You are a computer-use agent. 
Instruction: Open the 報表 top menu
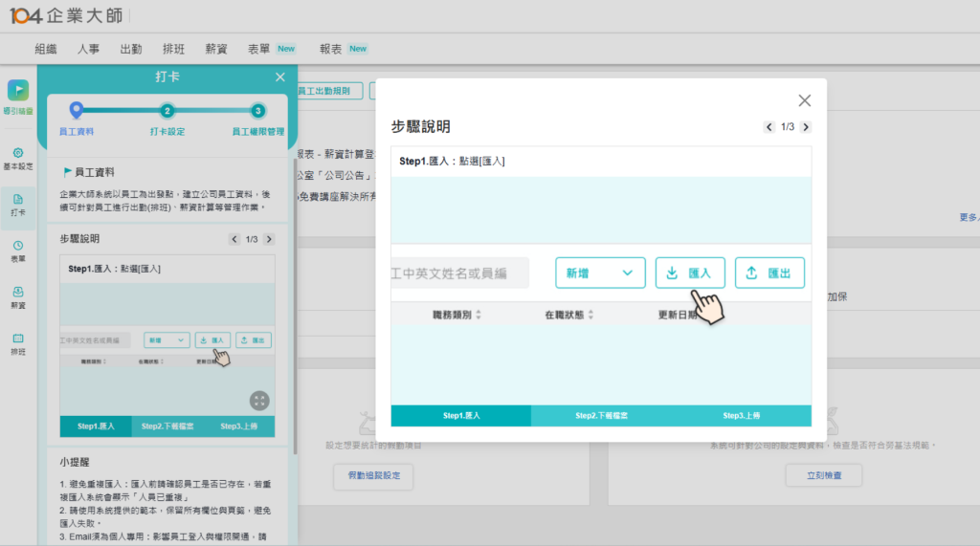click(x=331, y=49)
